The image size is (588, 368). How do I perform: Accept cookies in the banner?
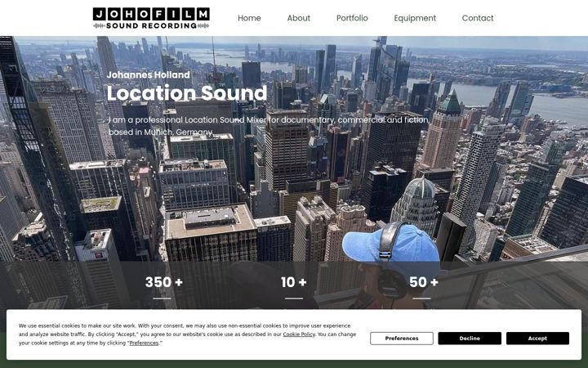(x=537, y=339)
